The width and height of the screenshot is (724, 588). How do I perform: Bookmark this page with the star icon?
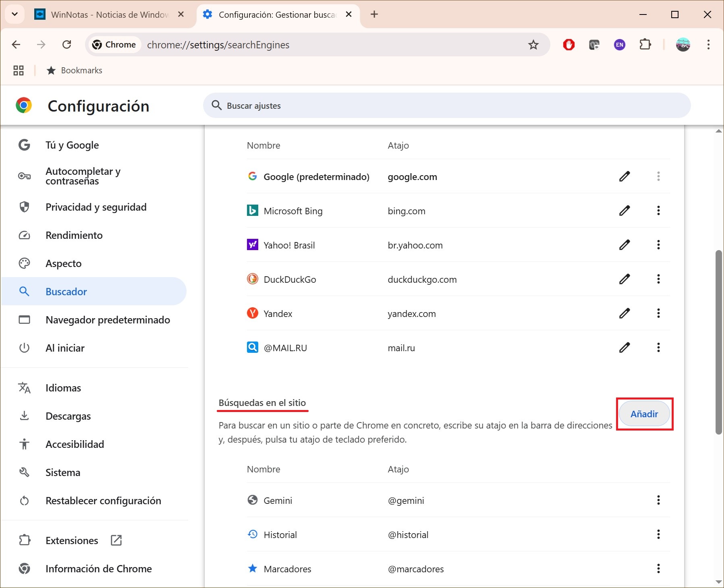coord(533,45)
